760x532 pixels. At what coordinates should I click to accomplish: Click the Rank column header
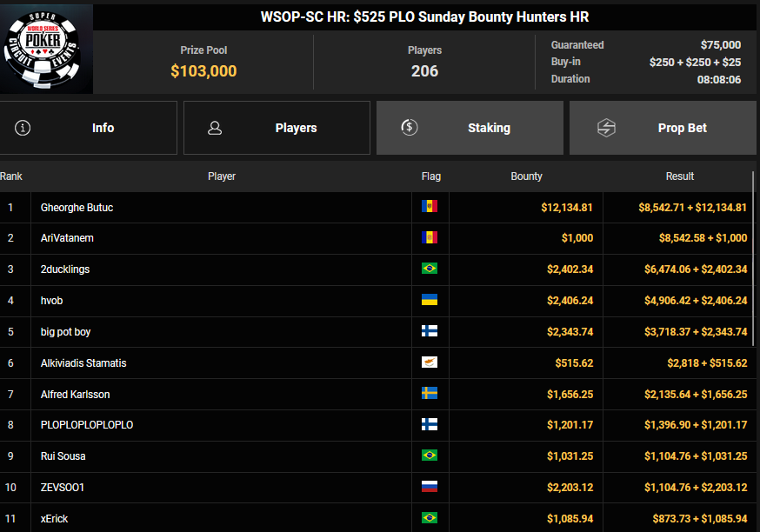tap(11, 176)
